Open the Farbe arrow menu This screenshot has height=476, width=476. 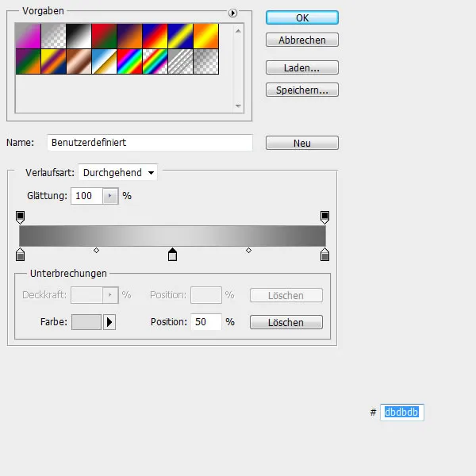pyautogui.click(x=110, y=322)
